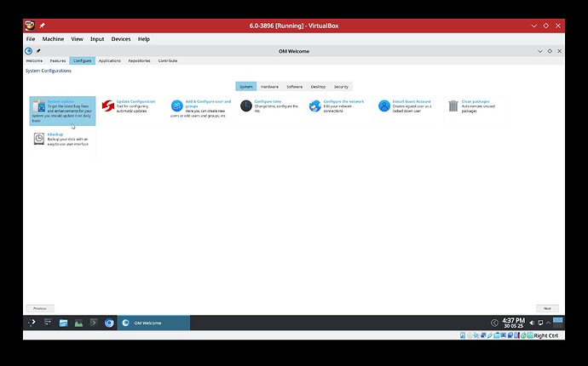Select the Software sub-tab
The height and width of the screenshot is (366, 588).
[x=294, y=87]
